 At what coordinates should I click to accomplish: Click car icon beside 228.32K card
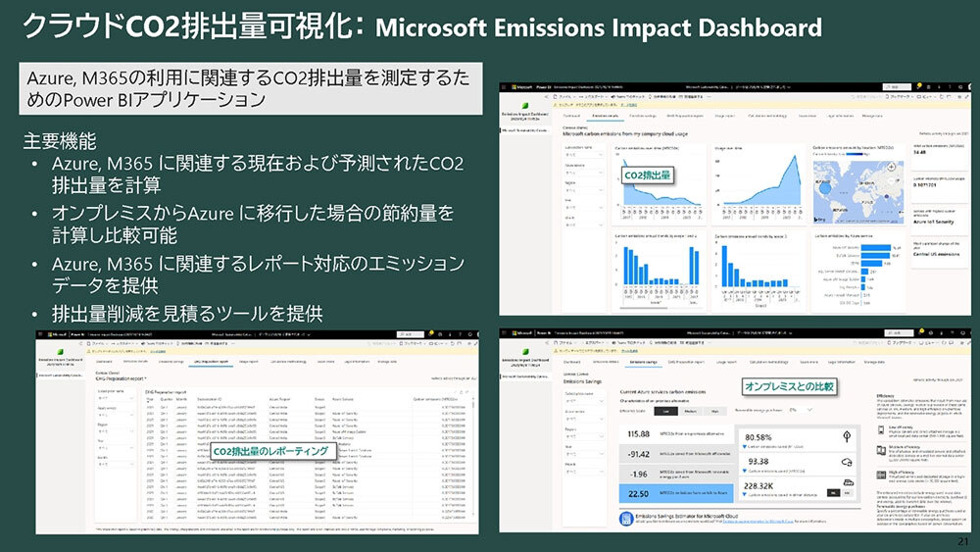point(848,482)
